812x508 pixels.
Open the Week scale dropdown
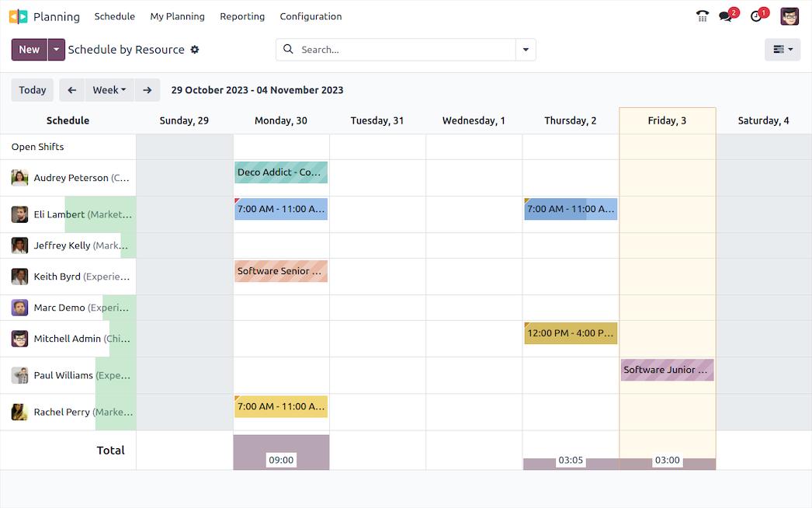(109, 90)
